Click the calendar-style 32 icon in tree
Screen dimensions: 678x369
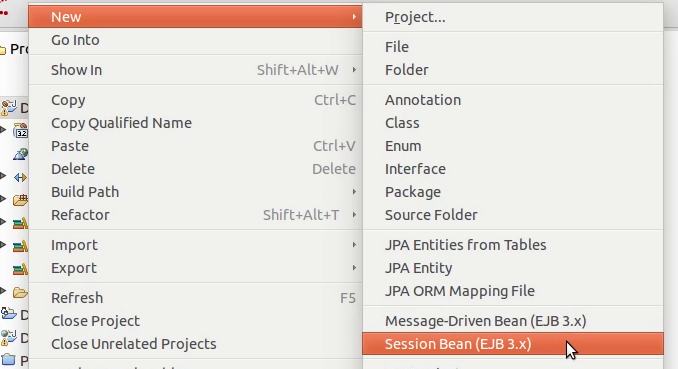[21, 130]
